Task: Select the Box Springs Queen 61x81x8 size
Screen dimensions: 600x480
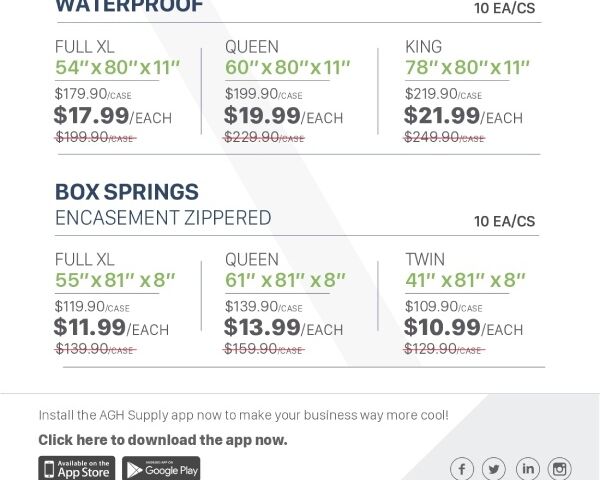Action: point(285,281)
